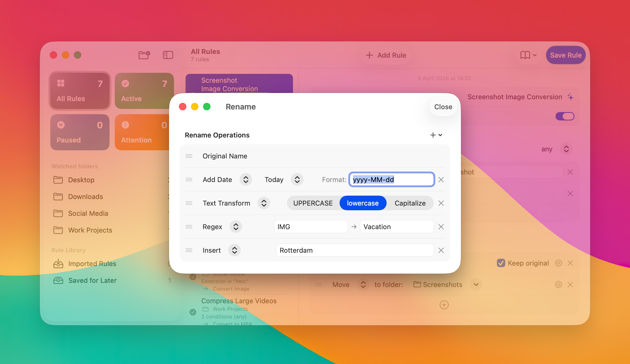Choose the Capitalize transform option
This screenshot has height=364, width=630.
pyautogui.click(x=410, y=203)
